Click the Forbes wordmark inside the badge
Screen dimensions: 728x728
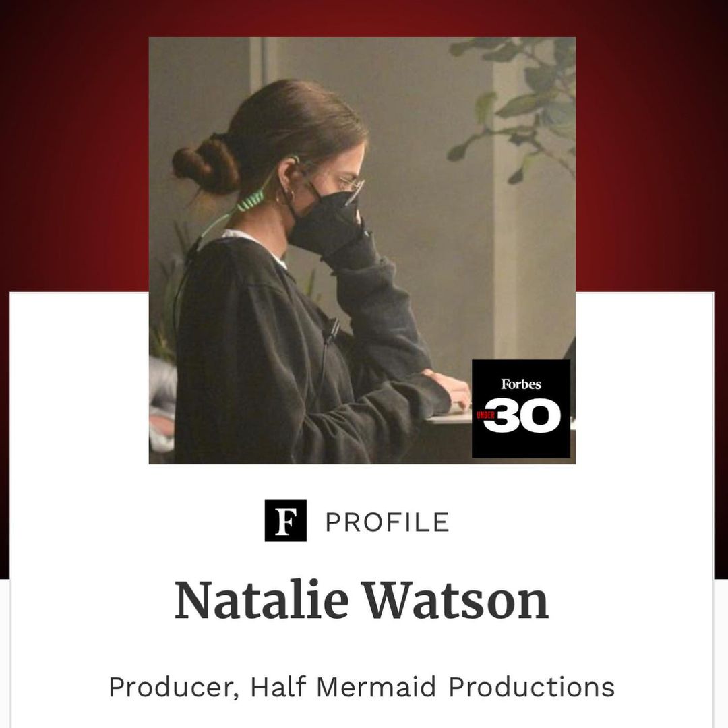coord(521,384)
